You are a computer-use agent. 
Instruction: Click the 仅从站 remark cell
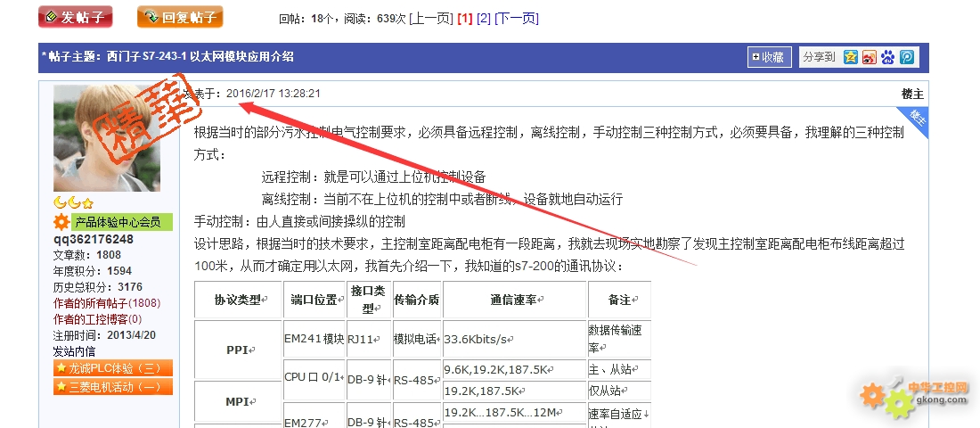click(619, 391)
